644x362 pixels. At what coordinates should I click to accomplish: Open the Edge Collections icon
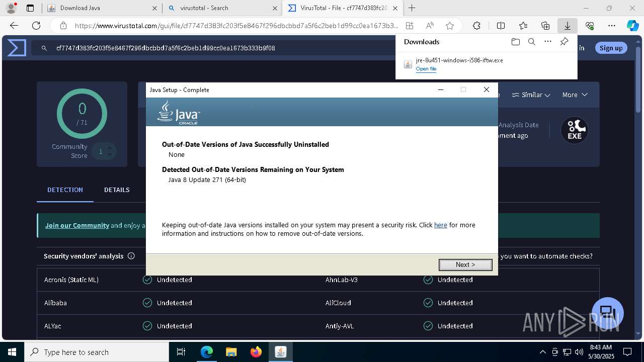(545, 26)
